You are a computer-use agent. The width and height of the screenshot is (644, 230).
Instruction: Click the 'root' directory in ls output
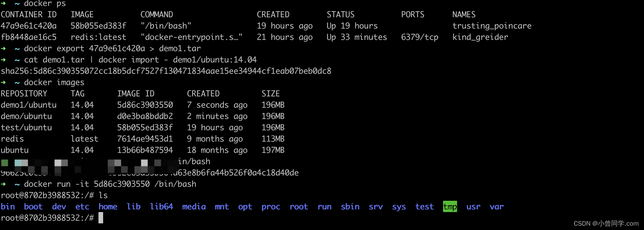[299, 207]
